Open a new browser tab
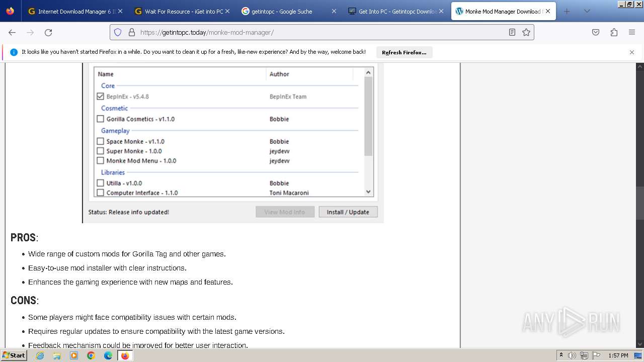Viewport: 644px width, 362px height. [x=567, y=11]
